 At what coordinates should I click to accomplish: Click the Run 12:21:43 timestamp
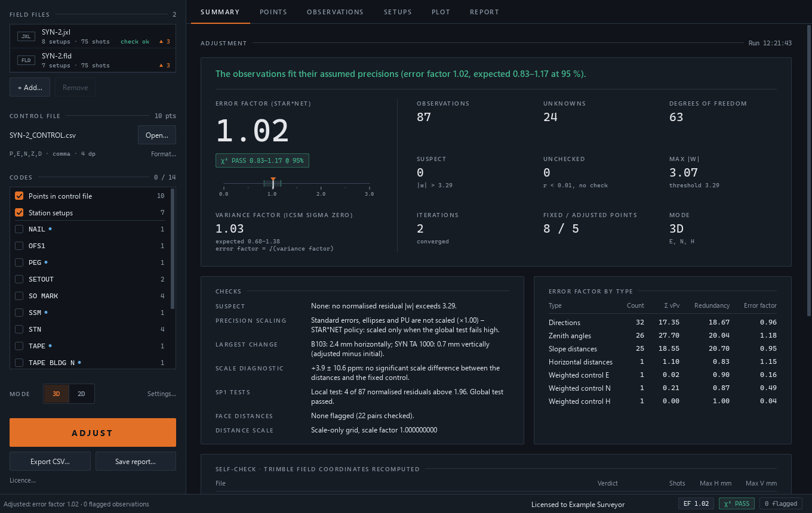(770, 43)
